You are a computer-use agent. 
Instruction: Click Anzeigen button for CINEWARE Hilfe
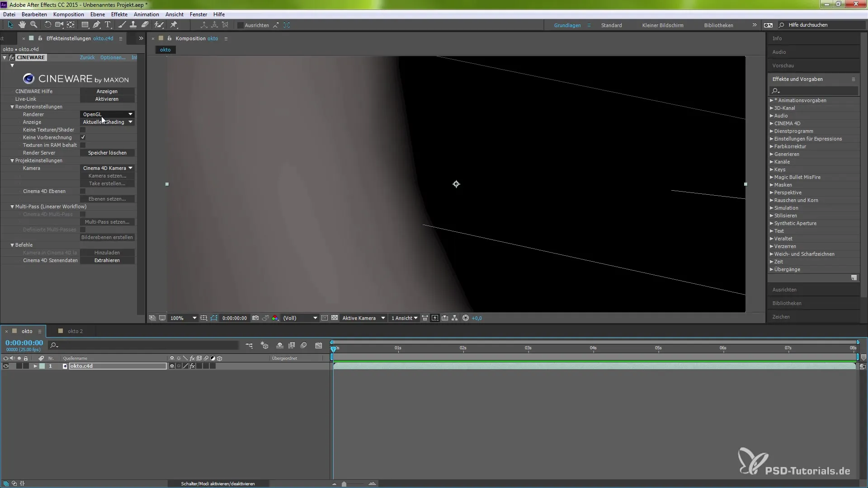107,91
